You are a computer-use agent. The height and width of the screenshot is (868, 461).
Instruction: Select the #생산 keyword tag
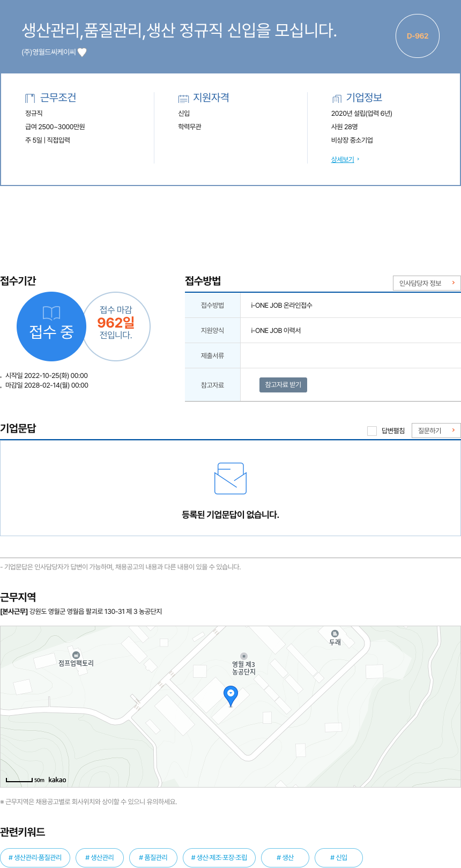pyautogui.click(x=285, y=857)
